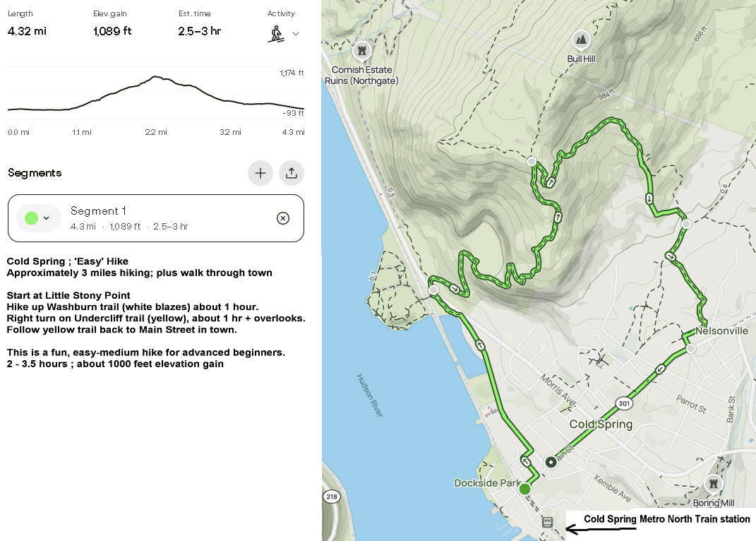Viewport: 756px width, 541px height.
Task: Click the Cold Spring town label
Action: coord(601,424)
